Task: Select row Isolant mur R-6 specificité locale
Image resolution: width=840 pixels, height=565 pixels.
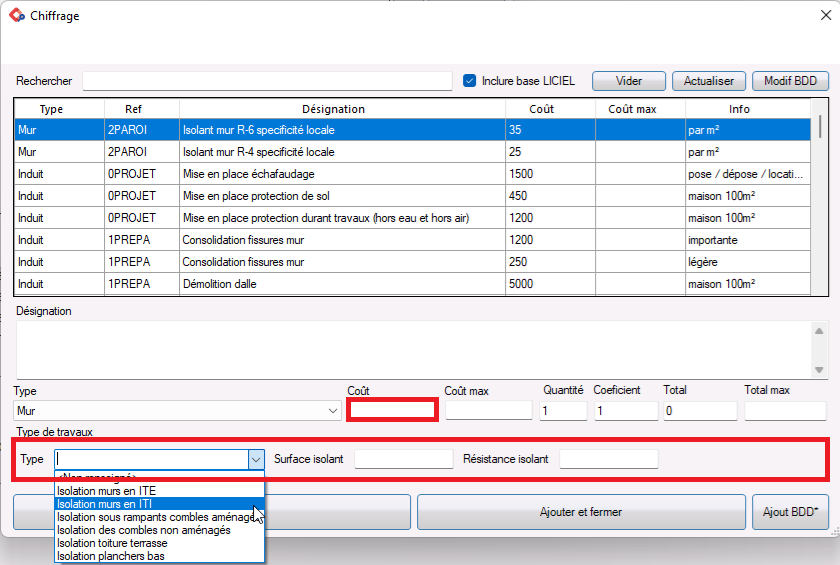Action: pos(412,130)
